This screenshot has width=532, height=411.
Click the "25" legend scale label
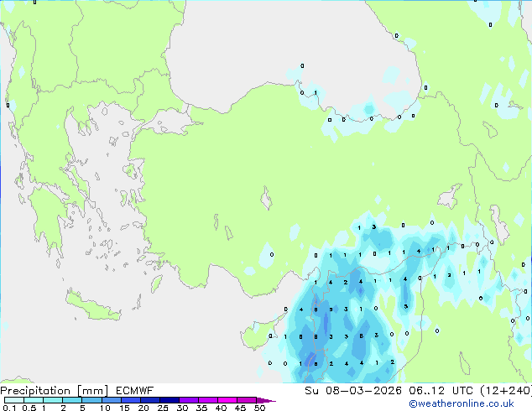163,408
